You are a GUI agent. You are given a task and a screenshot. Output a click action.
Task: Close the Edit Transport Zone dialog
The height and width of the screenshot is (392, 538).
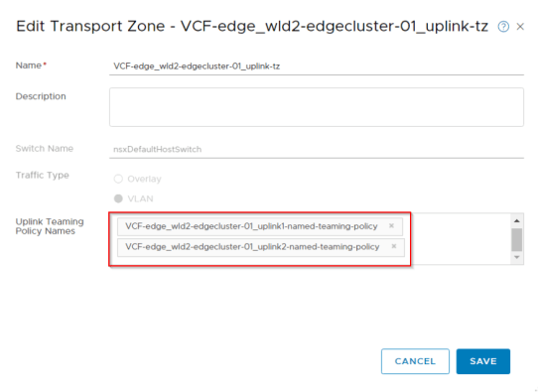(520, 27)
